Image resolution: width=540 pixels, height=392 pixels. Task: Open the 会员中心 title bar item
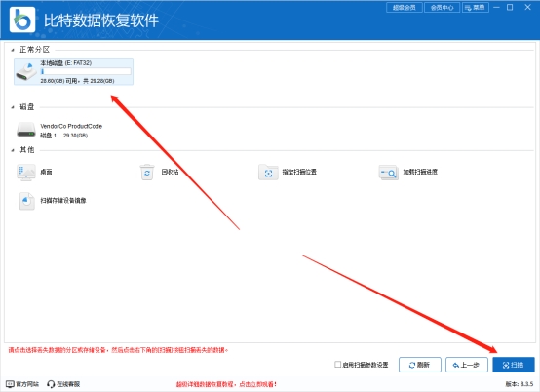[443, 7]
